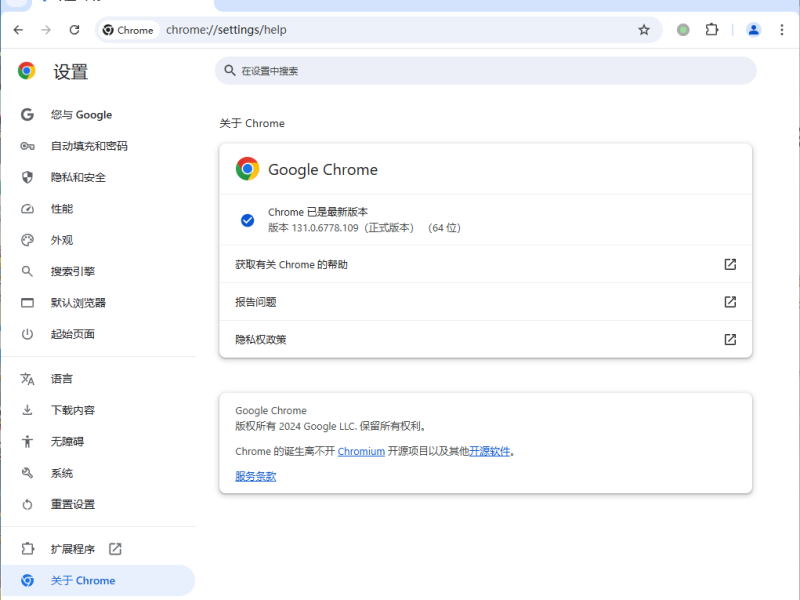The image size is (800, 600).
Task: Click the Chrome site info chip
Action: click(128, 30)
